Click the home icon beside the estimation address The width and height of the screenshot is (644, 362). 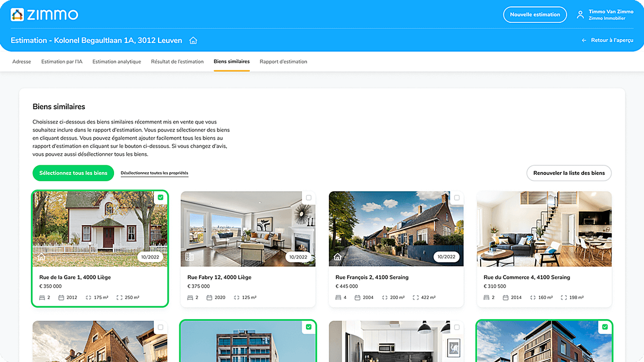[193, 40]
